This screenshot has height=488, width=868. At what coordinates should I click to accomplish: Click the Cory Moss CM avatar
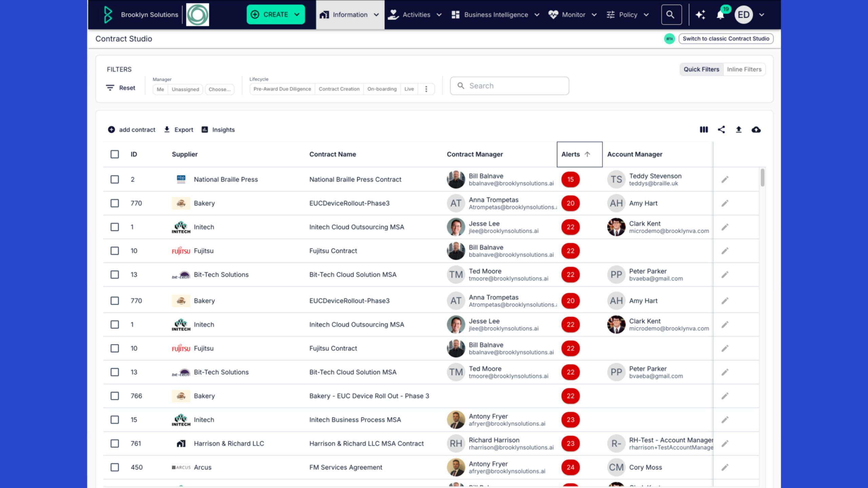pyautogui.click(x=616, y=467)
